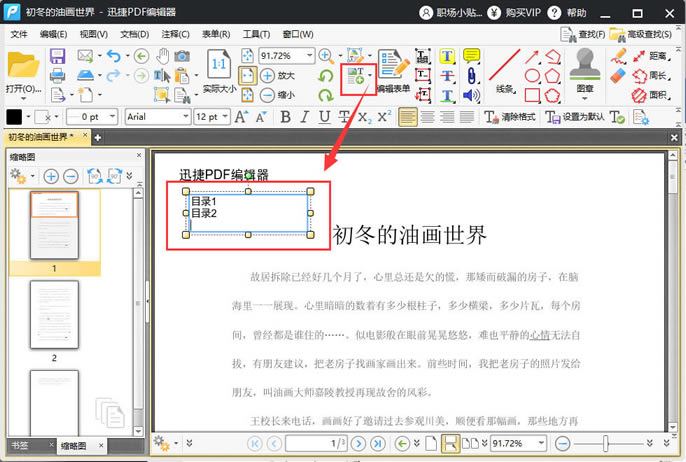This screenshot has width=686, height=462.
Task: Click the 清除格式 button
Action: point(507,117)
